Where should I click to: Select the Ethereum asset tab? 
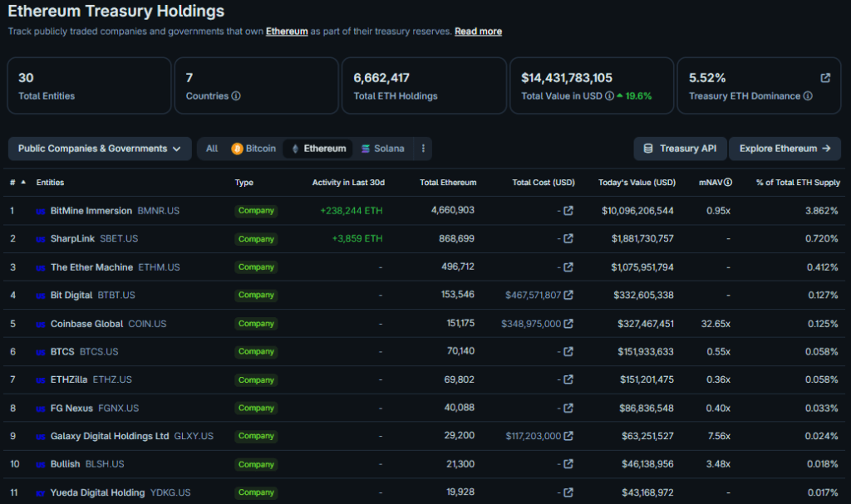317,149
